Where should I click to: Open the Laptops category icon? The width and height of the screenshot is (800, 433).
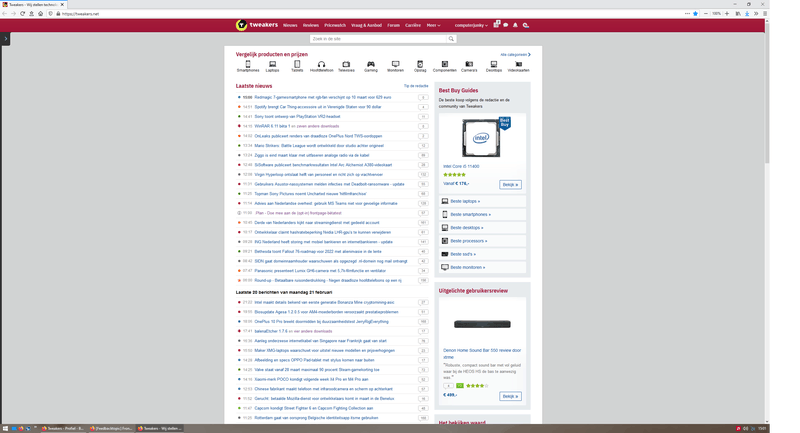(272, 66)
